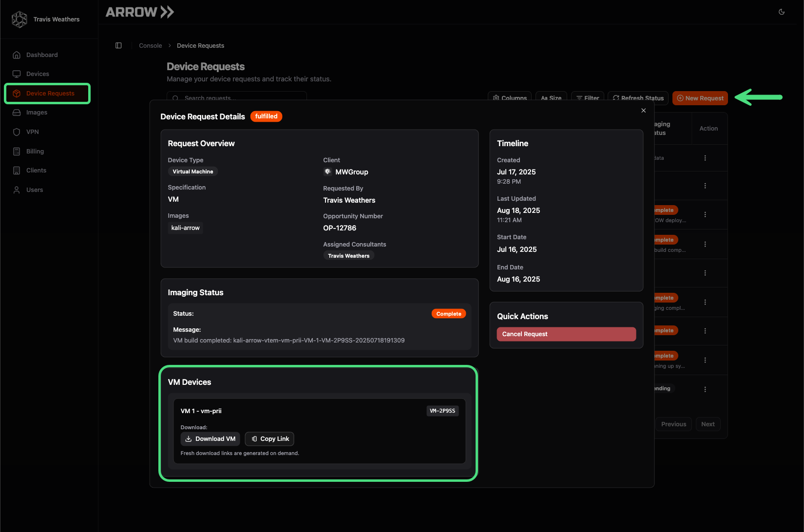Open the Users section

[34, 190]
